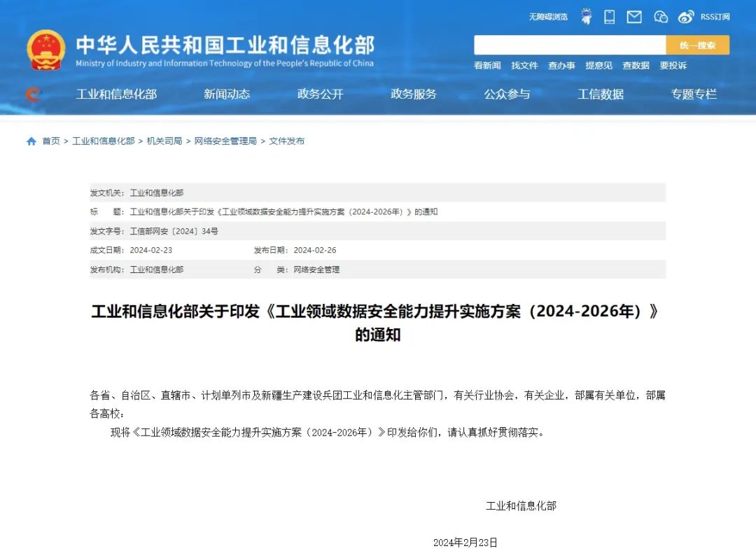Screen dimensions: 756x558
Task: Select 看新闻 search shortcut
Action: (x=487, y=65)
